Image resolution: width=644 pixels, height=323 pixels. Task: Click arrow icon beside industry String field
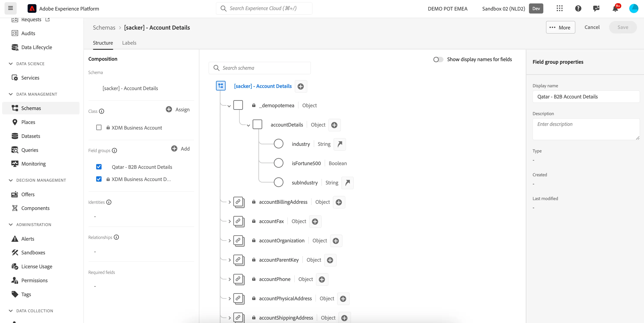coord(340,144)
